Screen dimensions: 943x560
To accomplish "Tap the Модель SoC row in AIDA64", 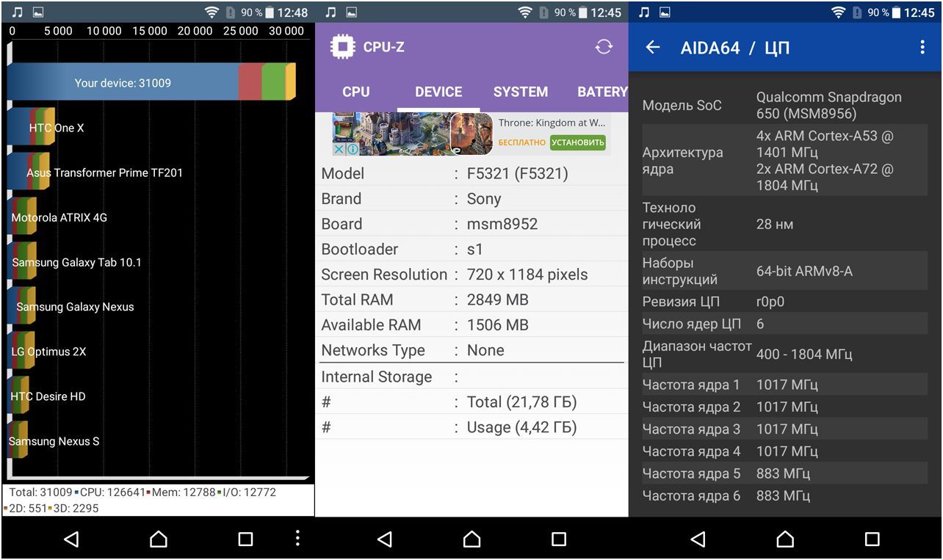I will click(785, 106).
